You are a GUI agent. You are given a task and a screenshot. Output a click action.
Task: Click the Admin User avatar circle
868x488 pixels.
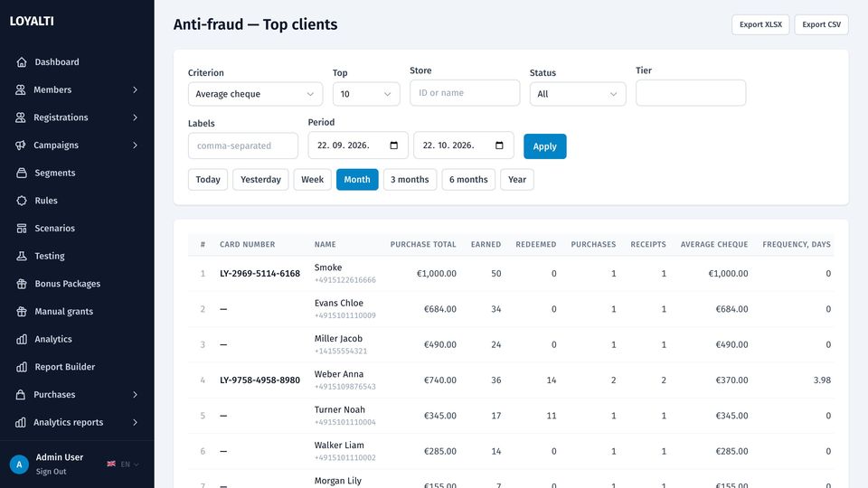(x=19, y=465)
